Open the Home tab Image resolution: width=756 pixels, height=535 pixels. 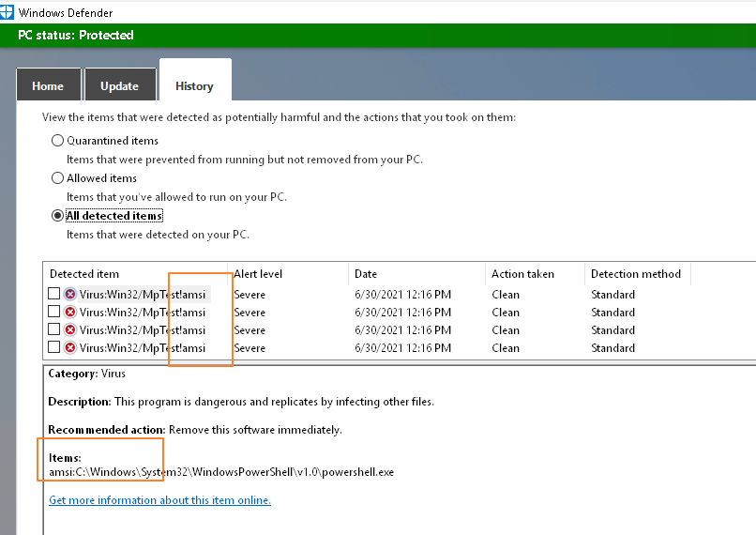[48, 84]
